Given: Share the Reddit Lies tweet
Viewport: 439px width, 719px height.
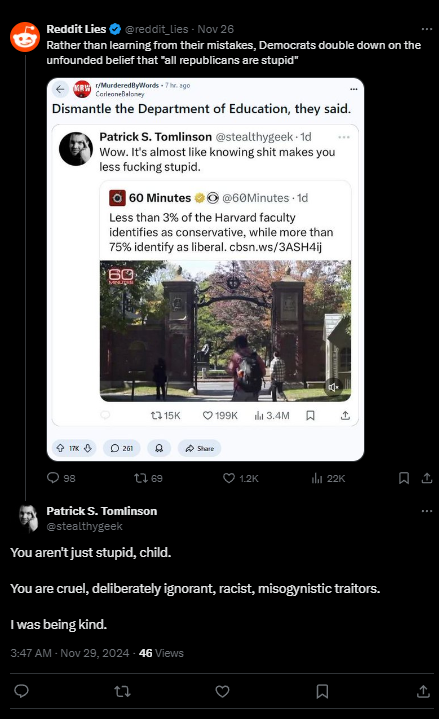Looking at the screenshot, I should coord(427,478).
